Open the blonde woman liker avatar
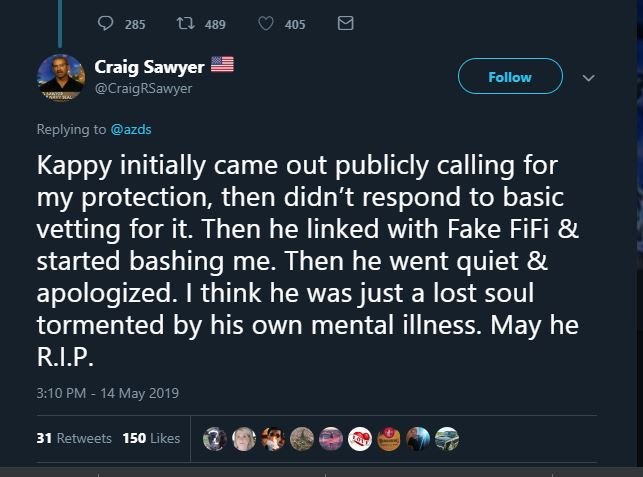Viewport: 643px width, 477px height. point(243,437)
